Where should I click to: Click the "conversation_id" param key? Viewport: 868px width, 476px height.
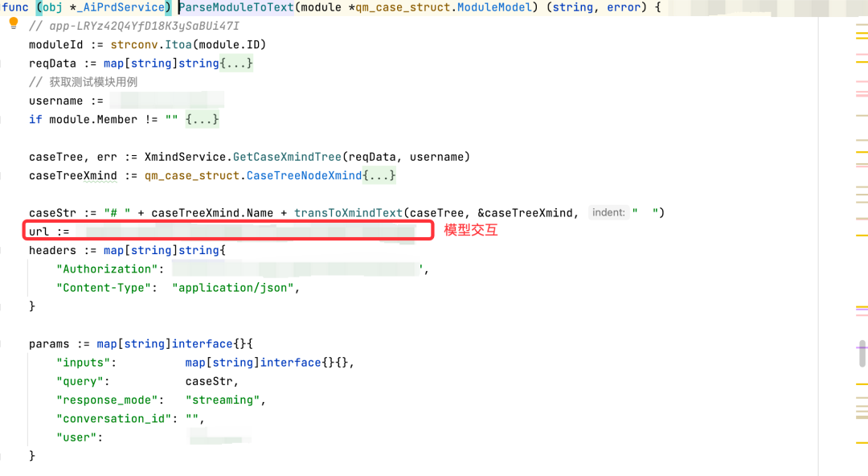113,419
